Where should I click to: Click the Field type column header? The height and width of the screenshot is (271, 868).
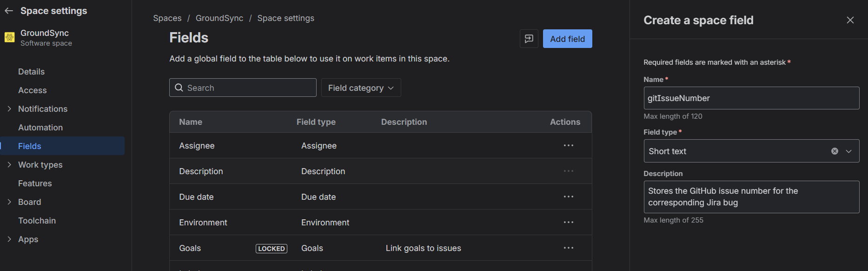[x=316, y=122]
